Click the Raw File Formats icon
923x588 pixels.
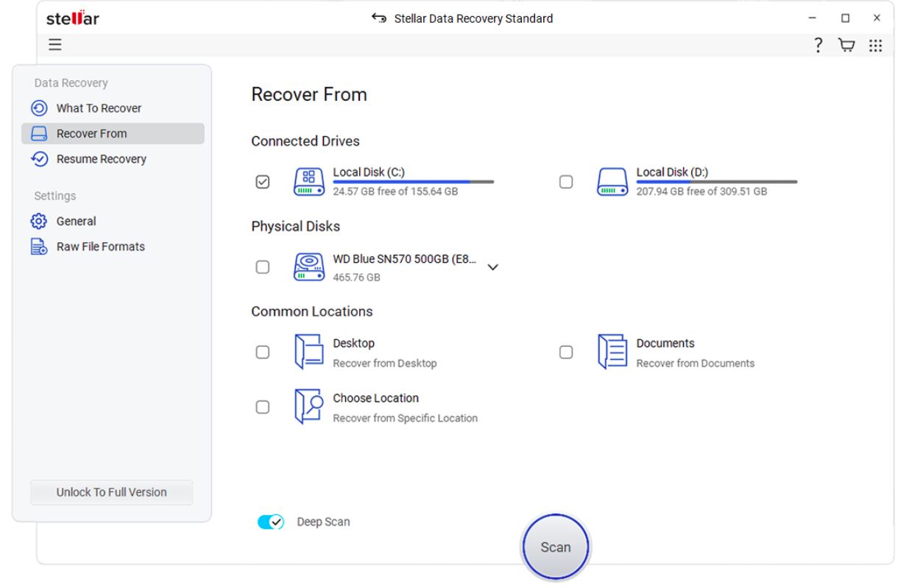(x=39, y=247)
